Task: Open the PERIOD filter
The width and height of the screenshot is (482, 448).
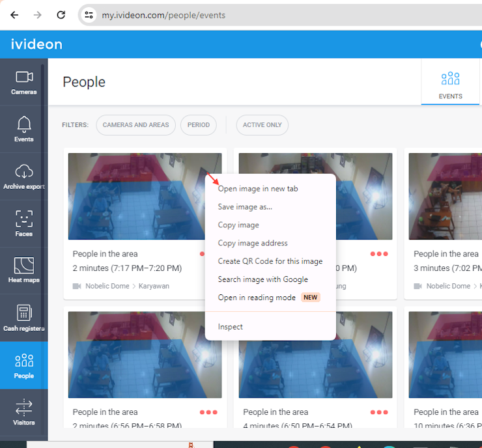Action: (199, 125)
